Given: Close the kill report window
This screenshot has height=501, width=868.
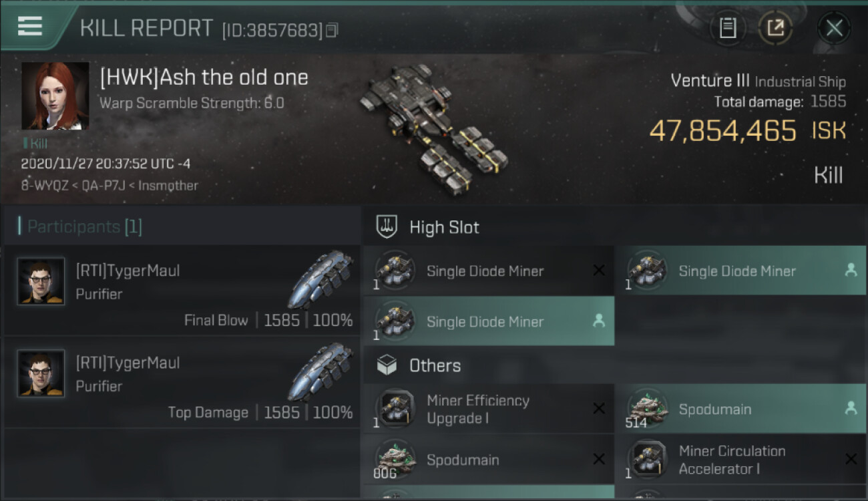Looking at the screenshot, I should tap(834, 28).
